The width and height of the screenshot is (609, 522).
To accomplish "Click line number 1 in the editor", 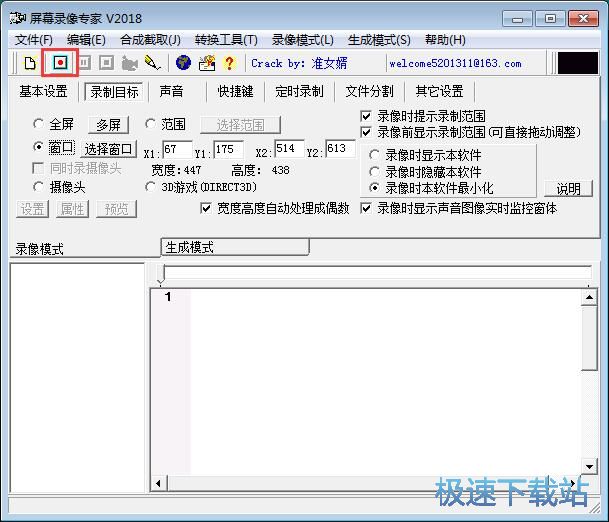I will click(x=168, y=297).
